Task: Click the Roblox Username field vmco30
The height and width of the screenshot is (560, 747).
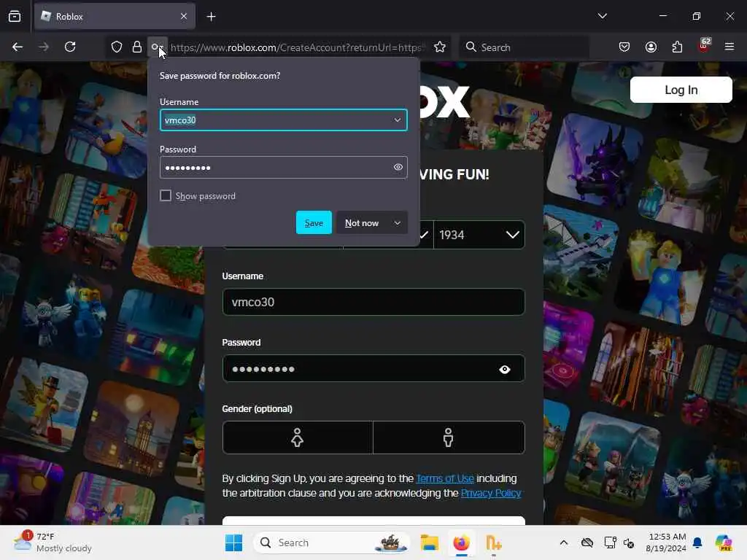Action: pos(373,302)
